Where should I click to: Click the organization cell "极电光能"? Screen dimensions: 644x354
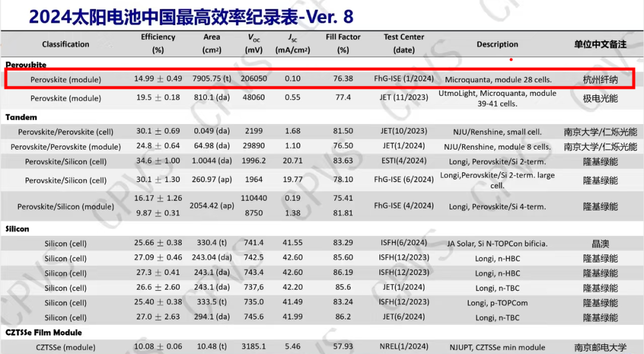coord(600,98)
